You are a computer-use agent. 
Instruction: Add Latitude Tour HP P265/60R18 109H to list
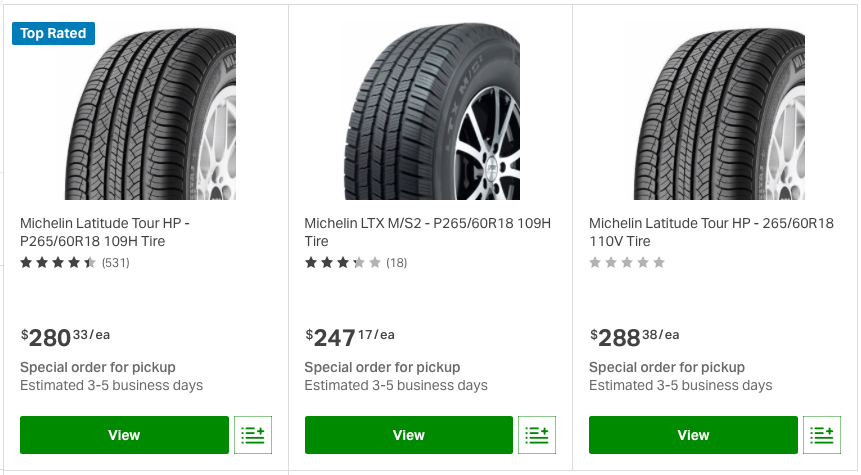pos(252,435)
